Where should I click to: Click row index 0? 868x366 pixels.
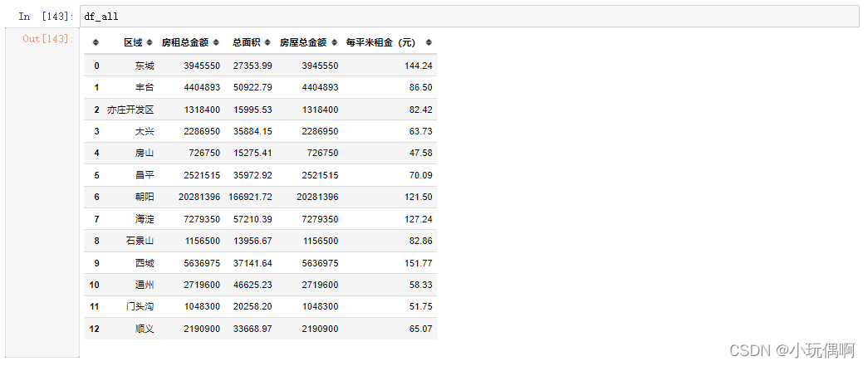pyautogui.click(x=97, y=66)
